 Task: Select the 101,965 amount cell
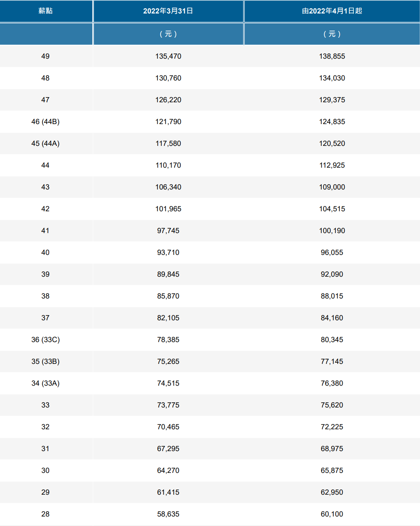tap(168, 209)
